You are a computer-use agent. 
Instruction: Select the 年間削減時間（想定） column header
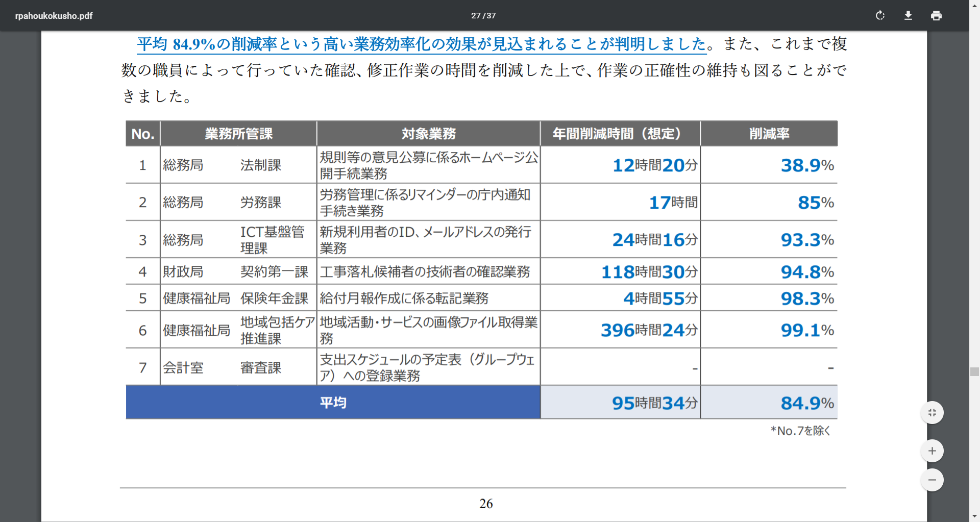pyautogui.click(x=620, y=134)
